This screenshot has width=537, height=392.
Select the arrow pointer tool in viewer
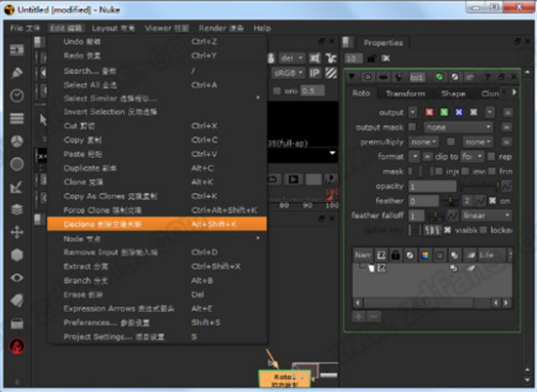[43, 120]
